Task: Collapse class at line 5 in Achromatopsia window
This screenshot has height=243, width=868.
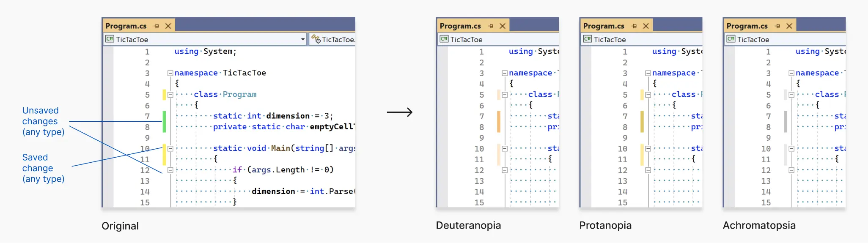Action: [791, 95]
